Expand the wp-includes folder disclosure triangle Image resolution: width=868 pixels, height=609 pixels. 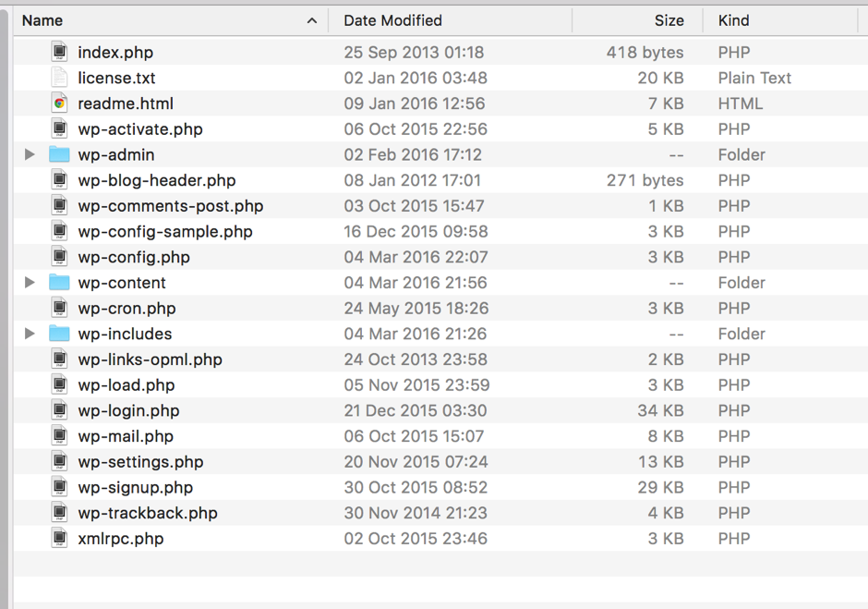click(30, 334)
